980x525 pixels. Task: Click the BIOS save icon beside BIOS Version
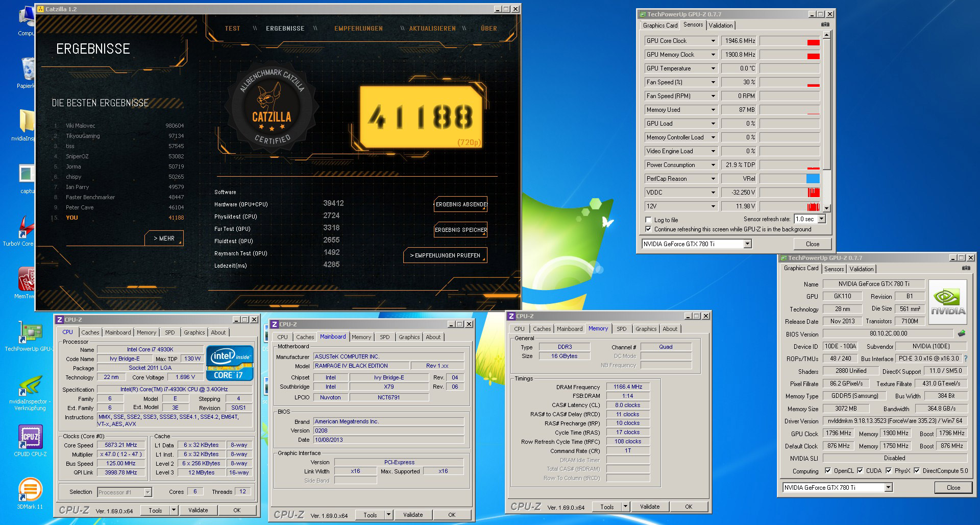pyautogui.click(x=962, y=333)
